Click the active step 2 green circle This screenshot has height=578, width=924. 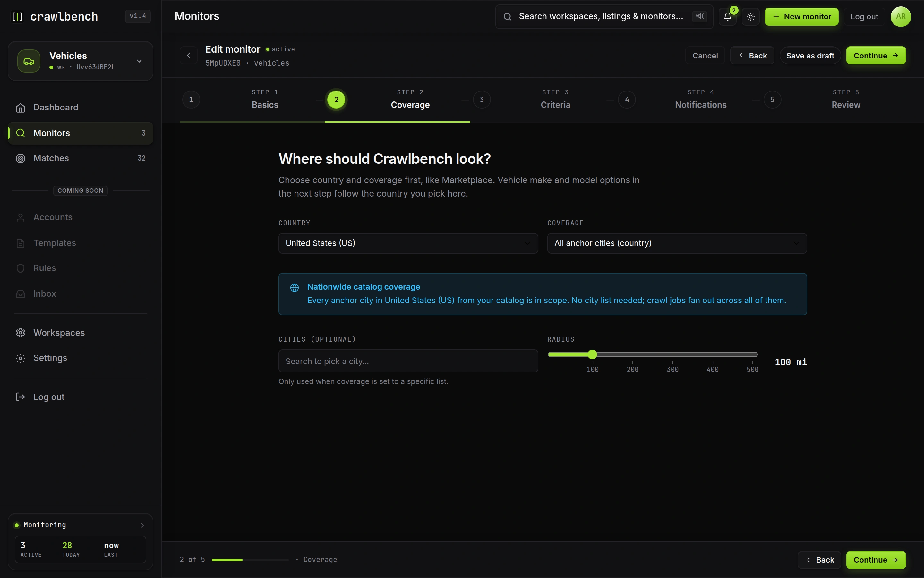click(x=336, y=100)
